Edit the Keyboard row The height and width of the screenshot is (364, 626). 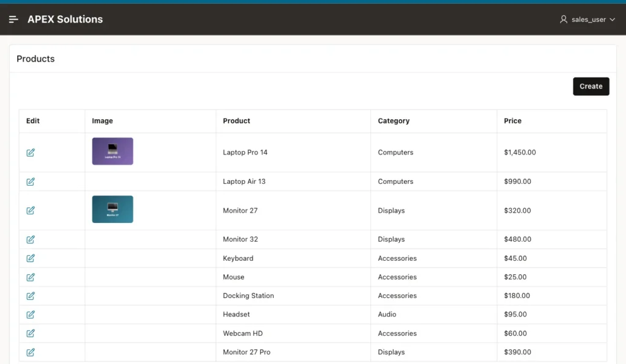pyautogui.click(x=31, y=258)
